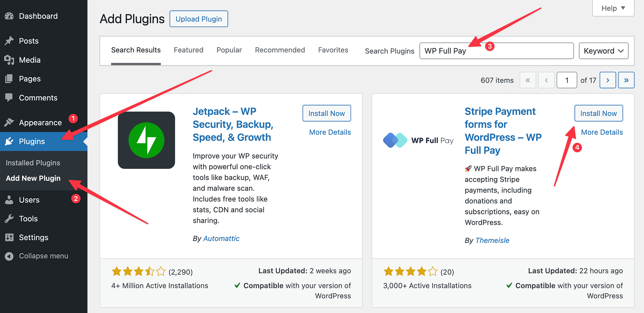
Task: Open Users via the person icon
Action: 9,199
